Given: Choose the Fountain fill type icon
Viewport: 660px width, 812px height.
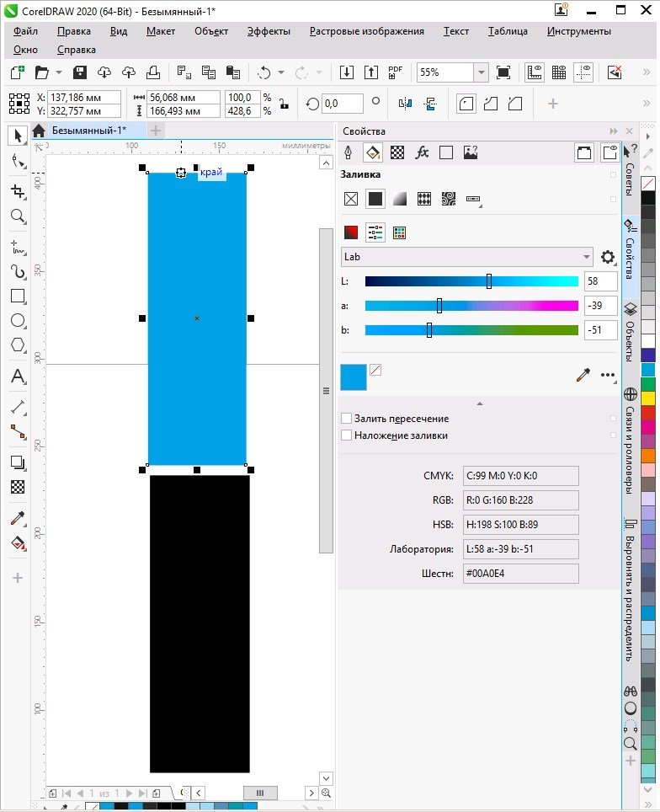Looking at the screenshot, I should [400, 199].
